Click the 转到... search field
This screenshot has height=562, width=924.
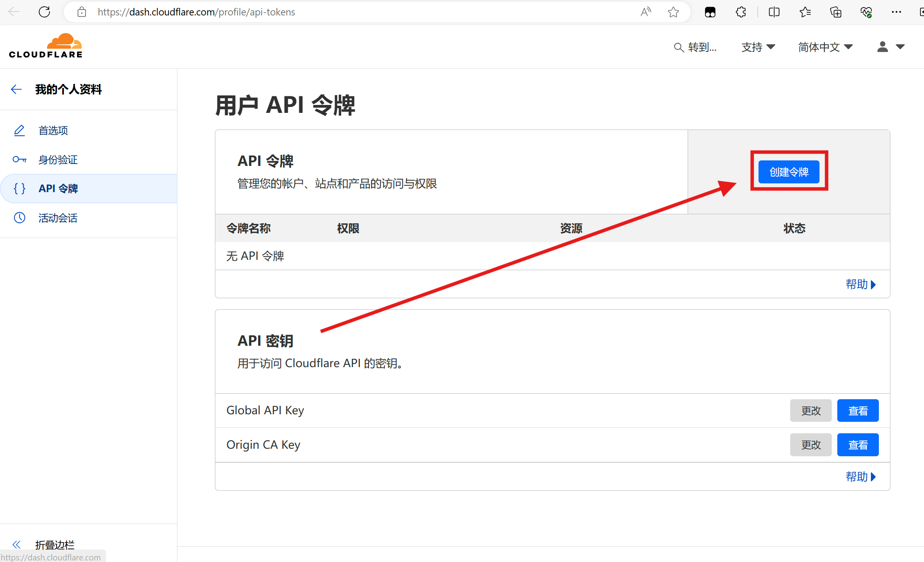696,47
